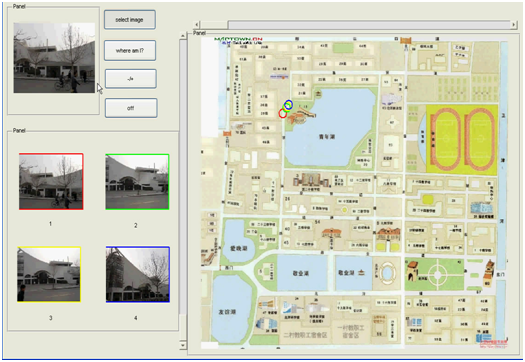Viewport: 525px width, 362px height.
Task: Click the "off" button
Action: click(x=131, y=108)
